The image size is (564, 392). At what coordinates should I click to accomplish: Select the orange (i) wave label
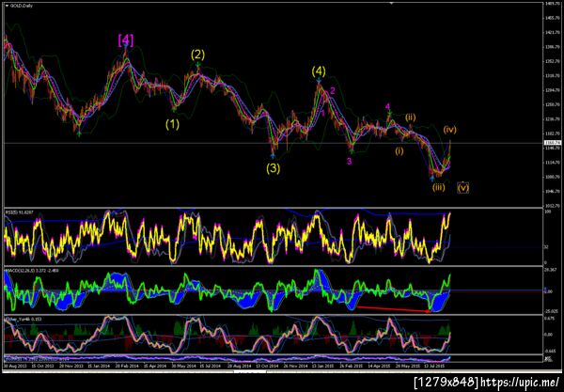click(399, 151)
